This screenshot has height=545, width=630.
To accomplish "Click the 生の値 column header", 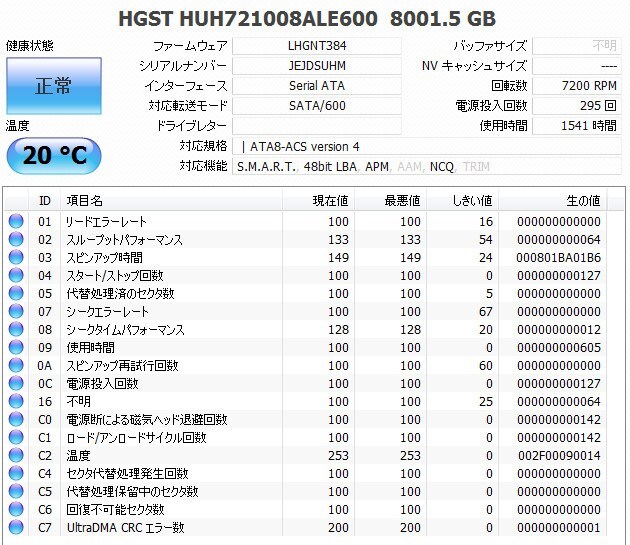I will point(553,200).
